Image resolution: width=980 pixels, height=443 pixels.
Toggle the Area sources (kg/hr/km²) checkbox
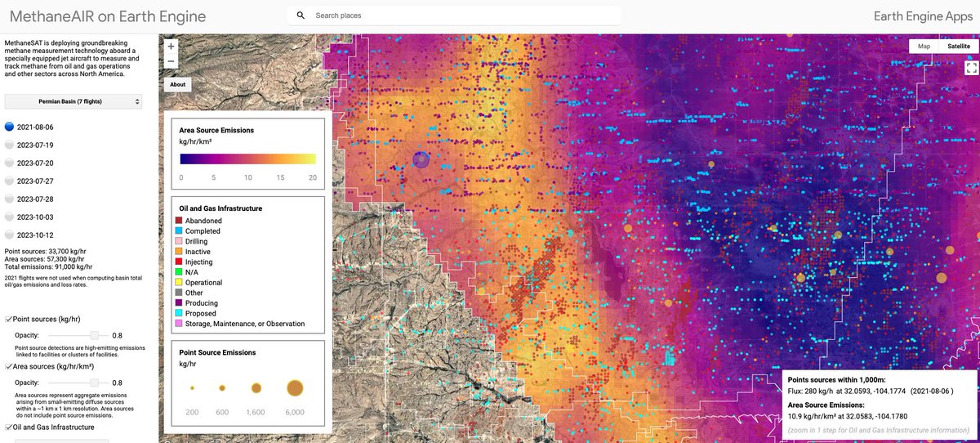point(8,367)
